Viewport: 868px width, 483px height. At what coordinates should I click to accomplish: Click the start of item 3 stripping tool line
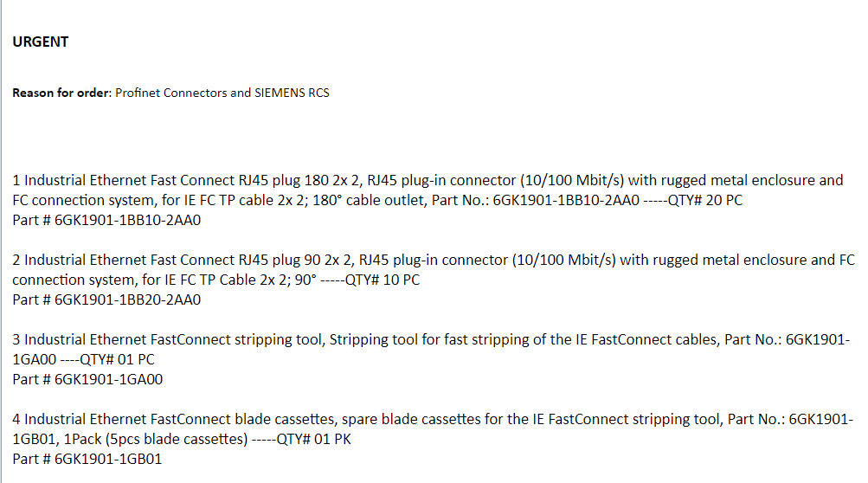52,340
